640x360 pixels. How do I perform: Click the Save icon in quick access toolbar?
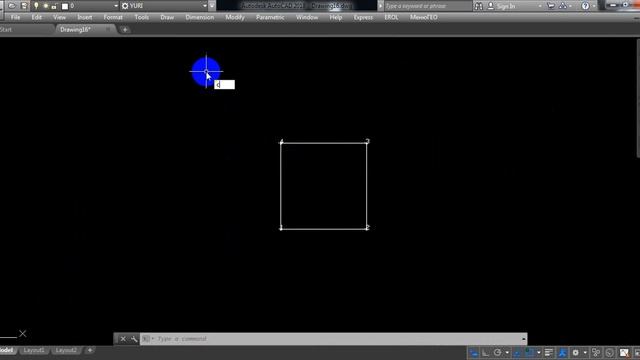pos(24,6)
